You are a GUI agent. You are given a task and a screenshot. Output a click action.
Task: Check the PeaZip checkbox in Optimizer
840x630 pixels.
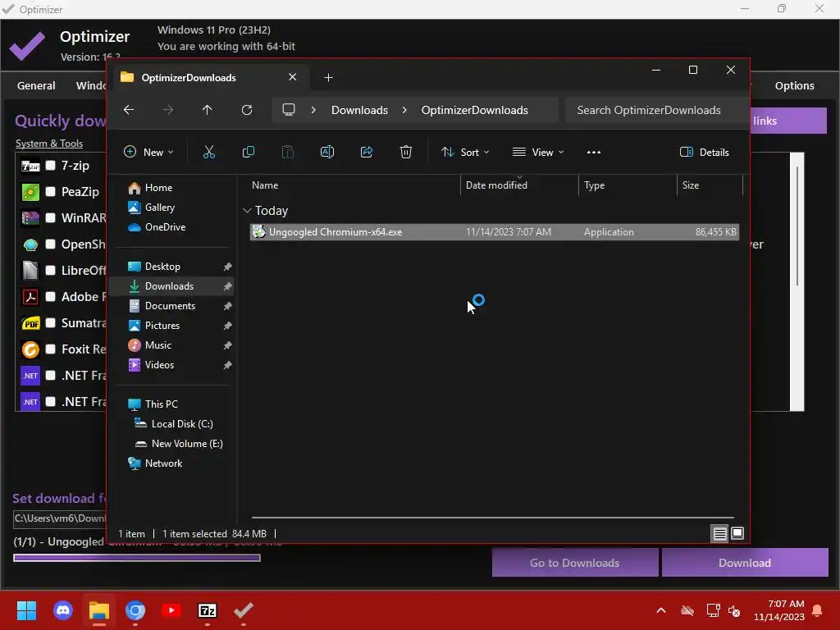click(x=50, y=191)
